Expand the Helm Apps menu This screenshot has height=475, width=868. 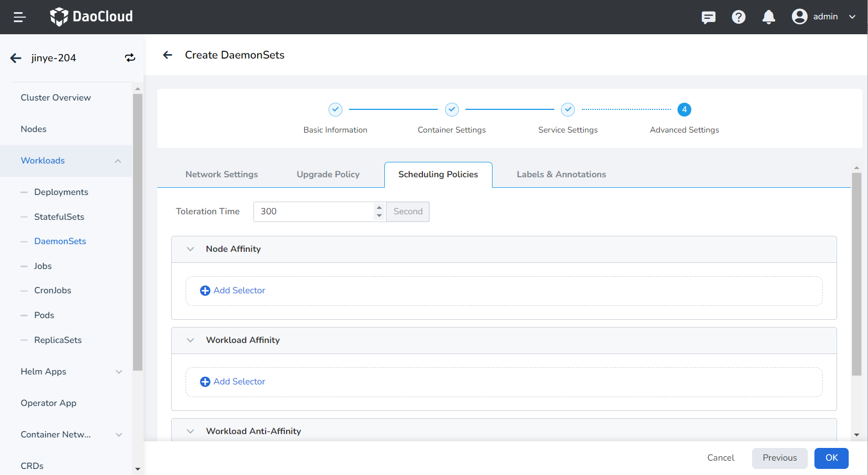pyautogui.click(x=119, y=372)
